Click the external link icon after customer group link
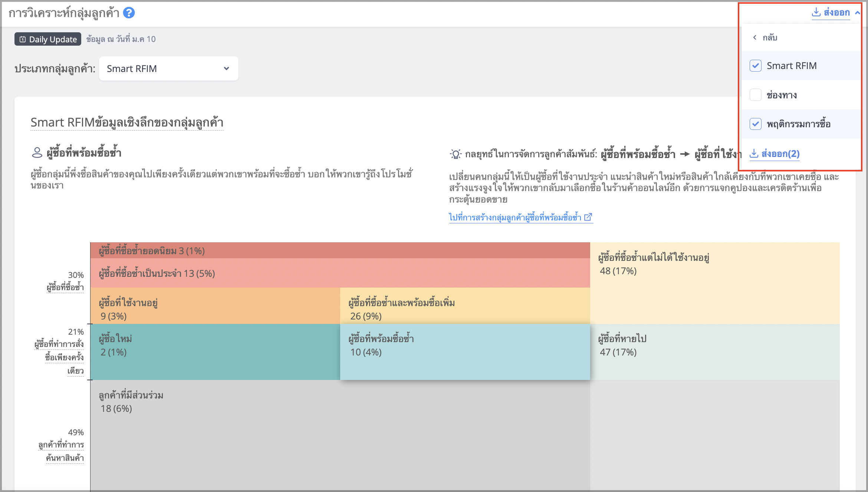868x492 pixels. coord(588,217)
